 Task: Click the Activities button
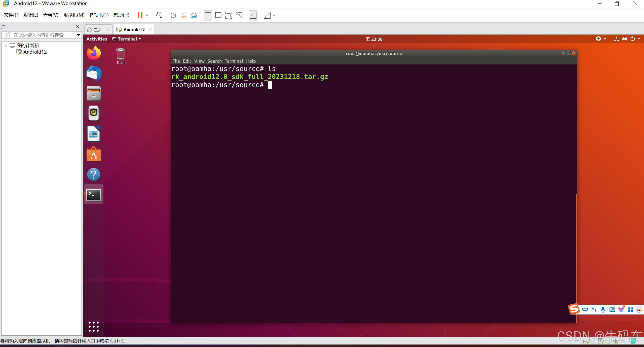[97, 39]
